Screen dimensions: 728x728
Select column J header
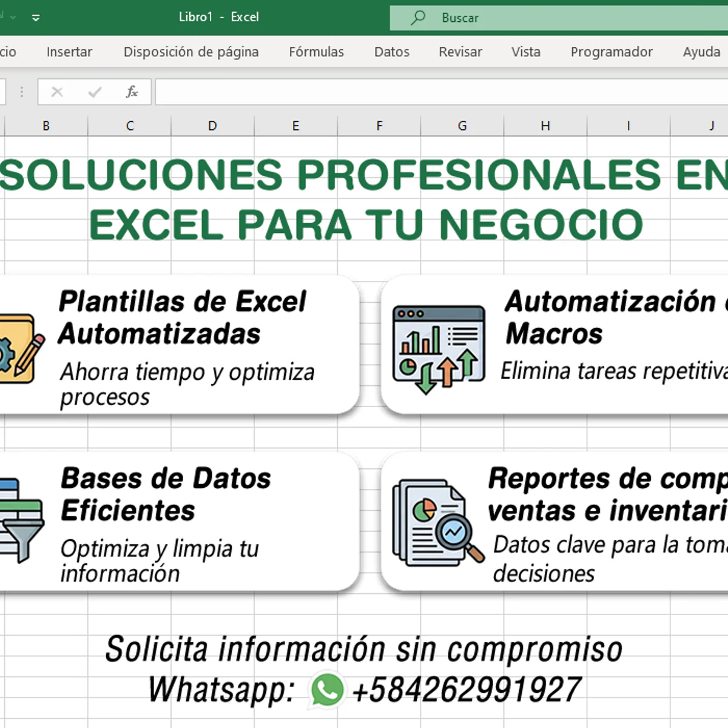699,126
